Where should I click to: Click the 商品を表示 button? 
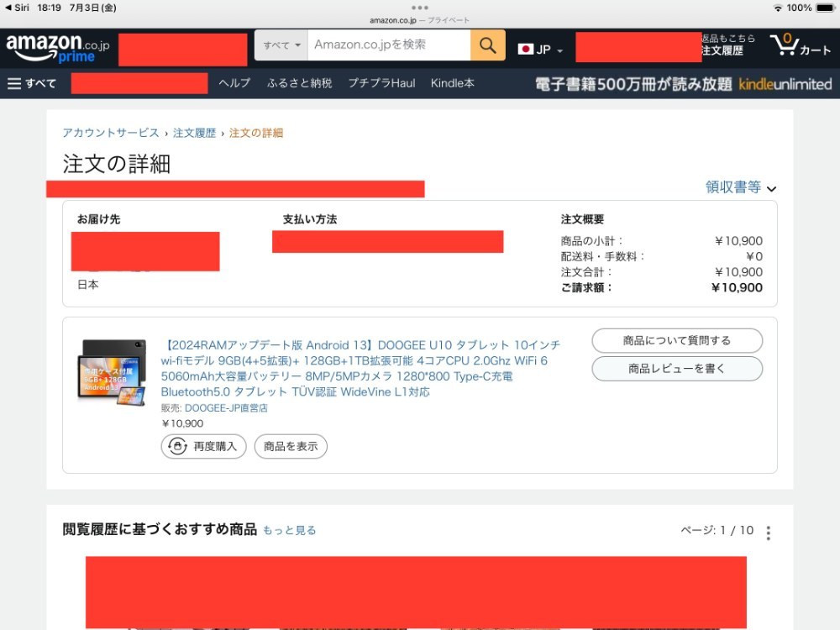click(x=291, y=446)
